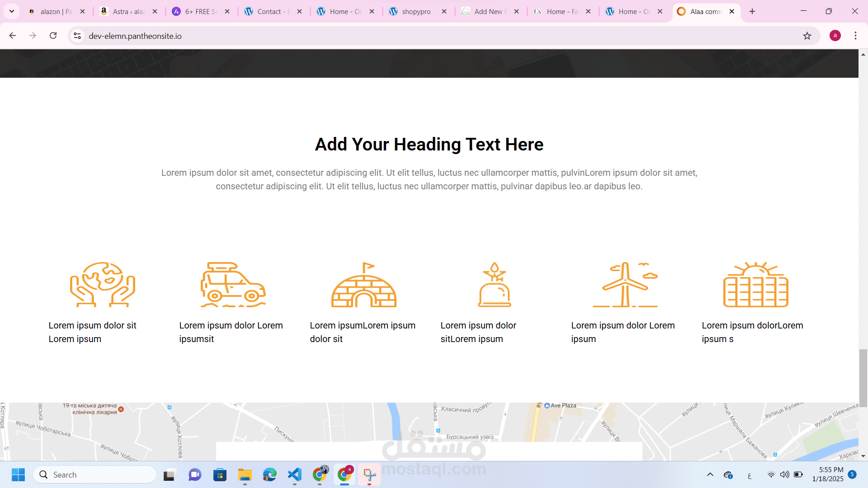Reload the current page

click(x=53, y=36)
